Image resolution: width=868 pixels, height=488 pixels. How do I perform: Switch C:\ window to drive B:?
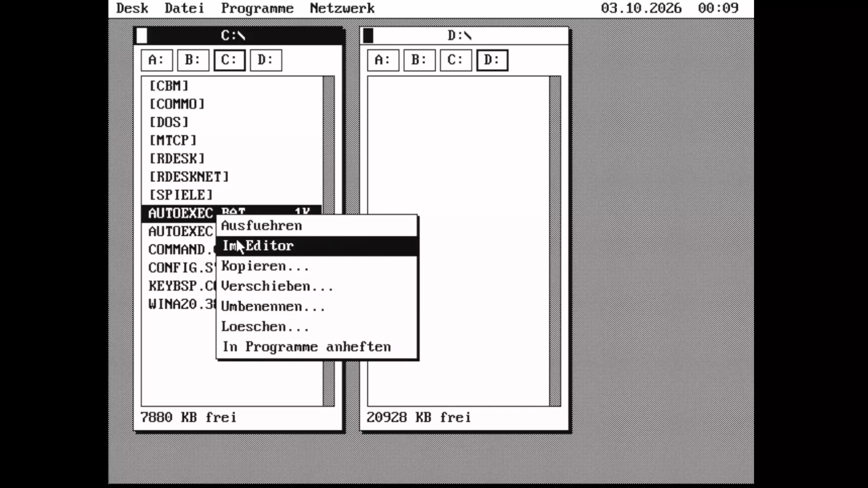[193, 60]
